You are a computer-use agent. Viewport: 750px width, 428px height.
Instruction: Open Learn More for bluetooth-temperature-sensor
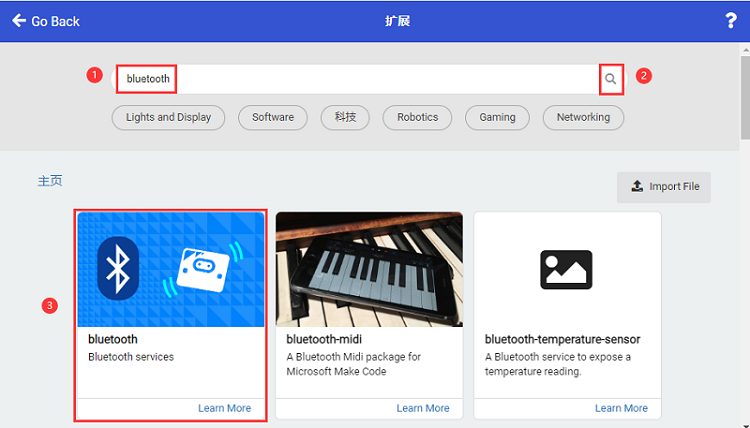pyautogui.click(x=621, y=408)
